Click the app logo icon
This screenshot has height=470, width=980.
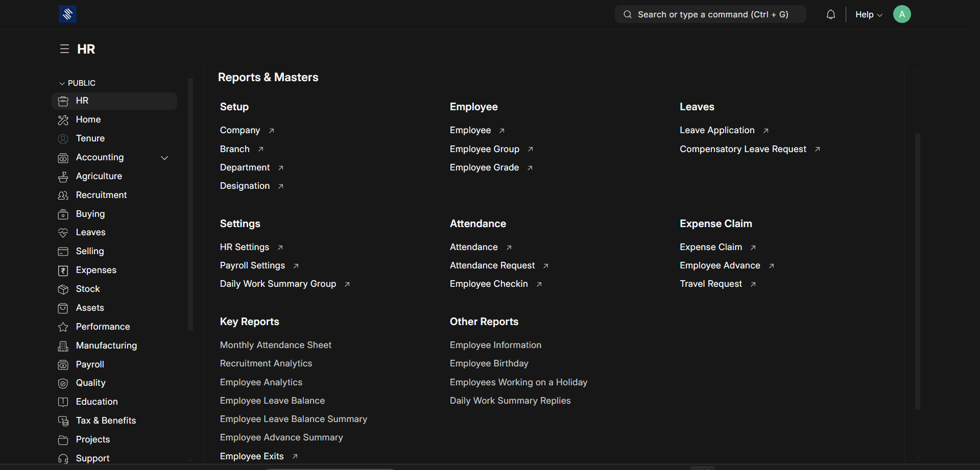click(67, 14)
